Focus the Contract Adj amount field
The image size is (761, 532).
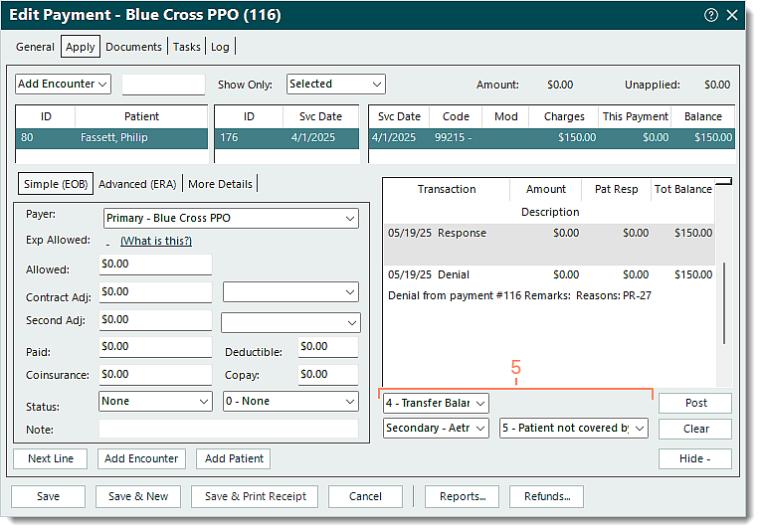click(155, 292)
